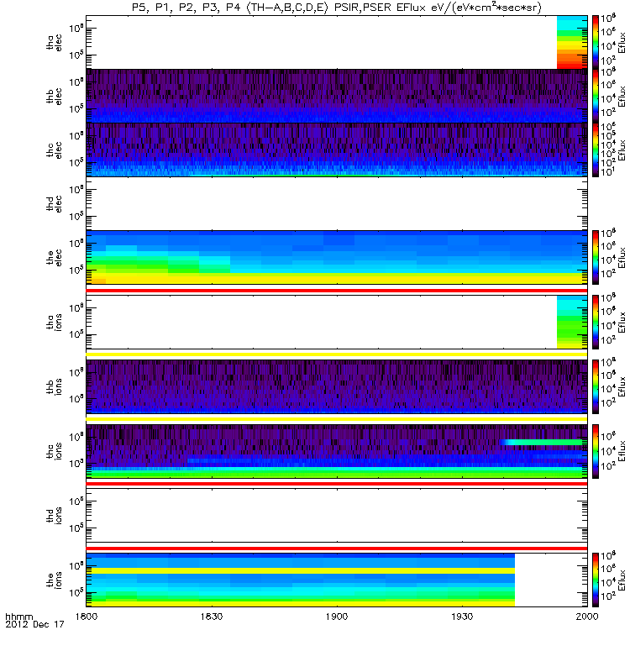
Task: Click the 1930 time tick label
Action: [x=462, y=617]
